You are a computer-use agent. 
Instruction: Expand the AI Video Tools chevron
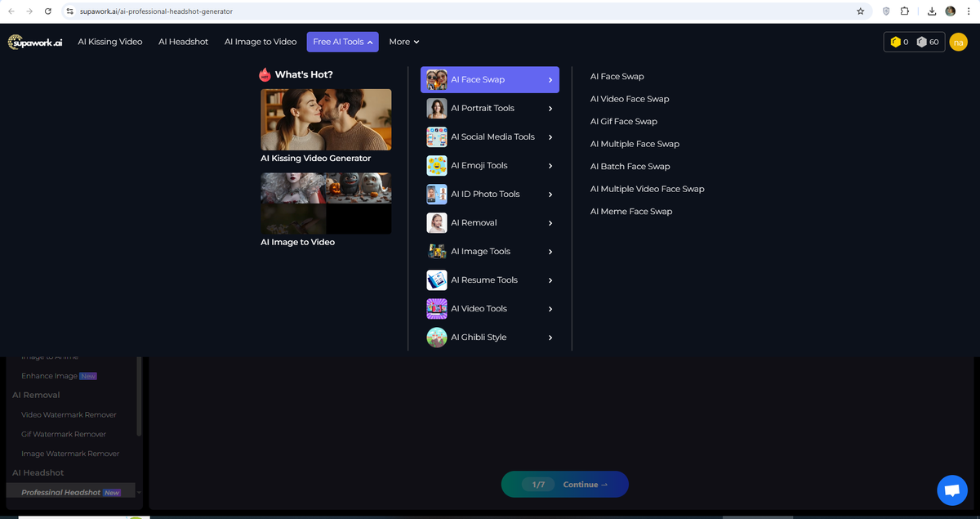click(550, 309)
